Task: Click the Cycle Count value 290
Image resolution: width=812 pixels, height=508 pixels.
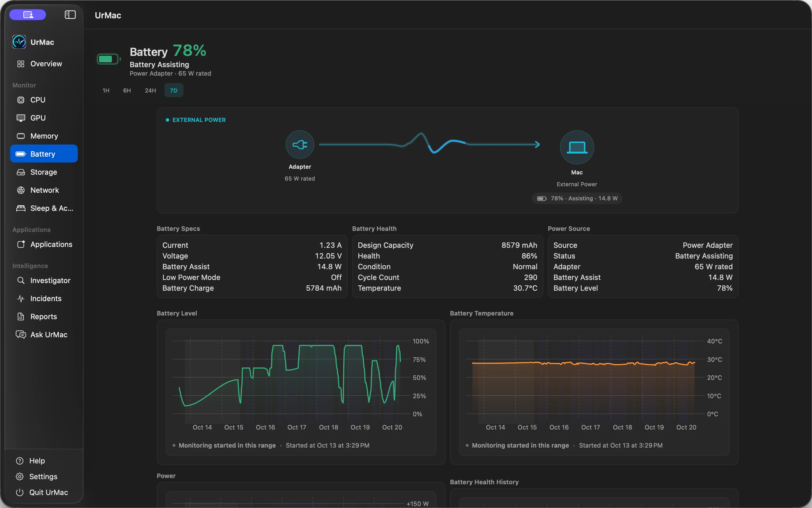Action: (531, 277)
